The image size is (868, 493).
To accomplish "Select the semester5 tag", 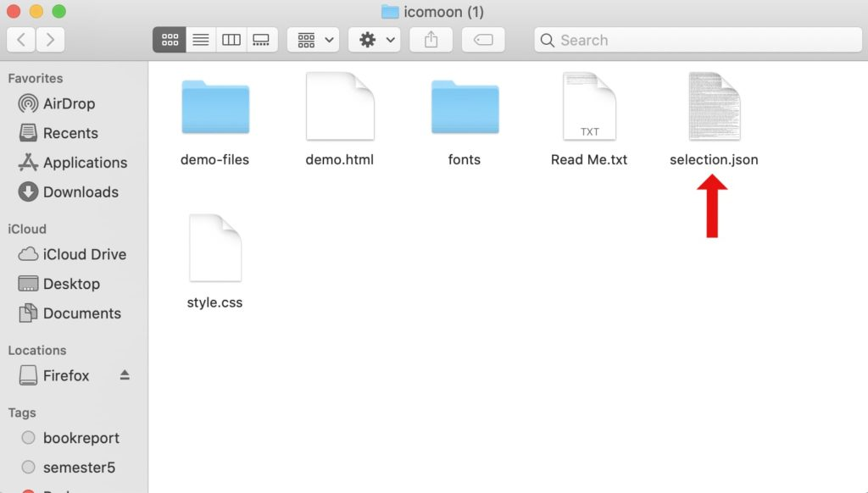I will point(75,467).
